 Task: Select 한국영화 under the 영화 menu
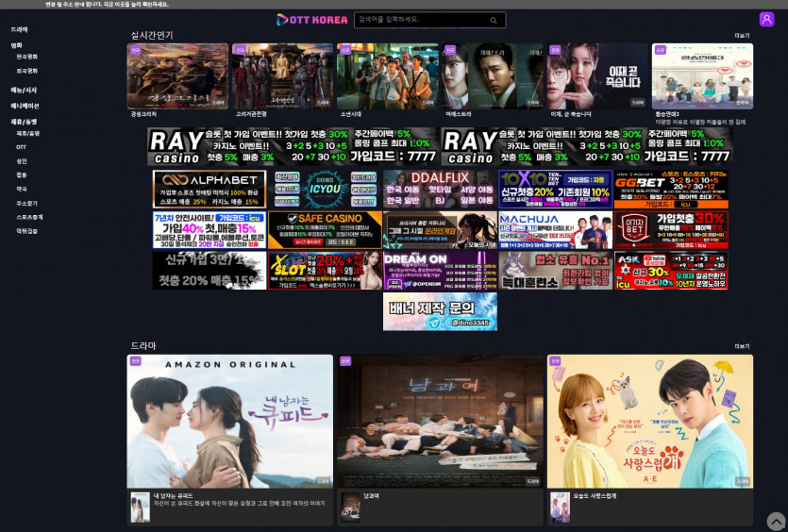pos(26,57)
